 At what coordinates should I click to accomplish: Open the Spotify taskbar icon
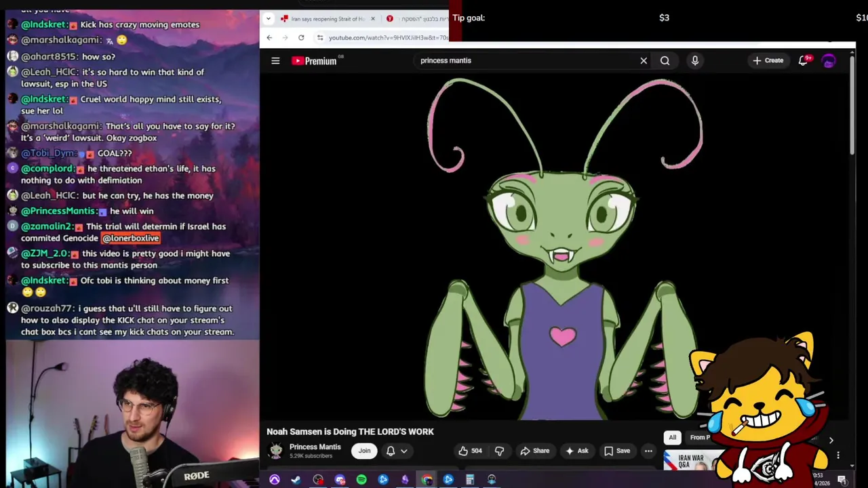[361, 480]
